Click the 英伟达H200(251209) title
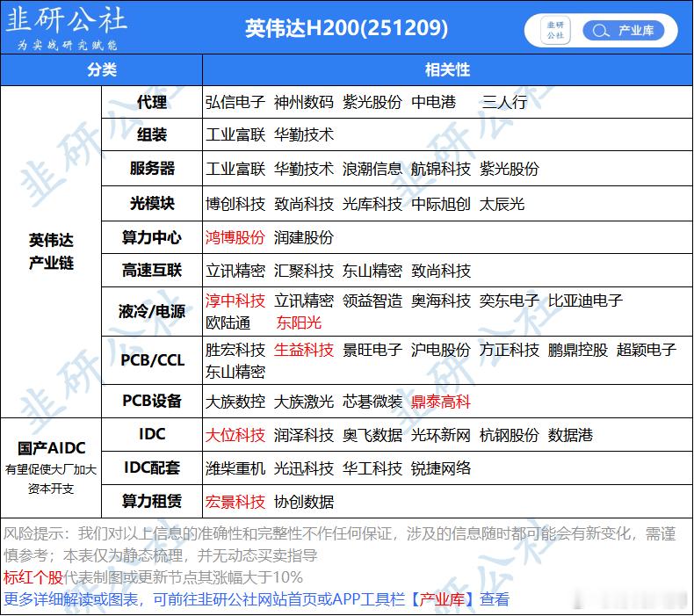This screenshot has width=694, height=616. pyautogui.click(x=346, y=28)
